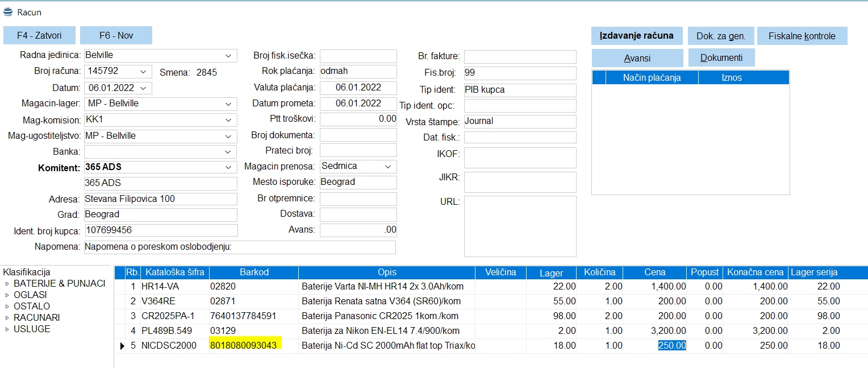868x368 pixels.
Task: Click the Broj fisk.isečka input field
Action: coord(358,56)
